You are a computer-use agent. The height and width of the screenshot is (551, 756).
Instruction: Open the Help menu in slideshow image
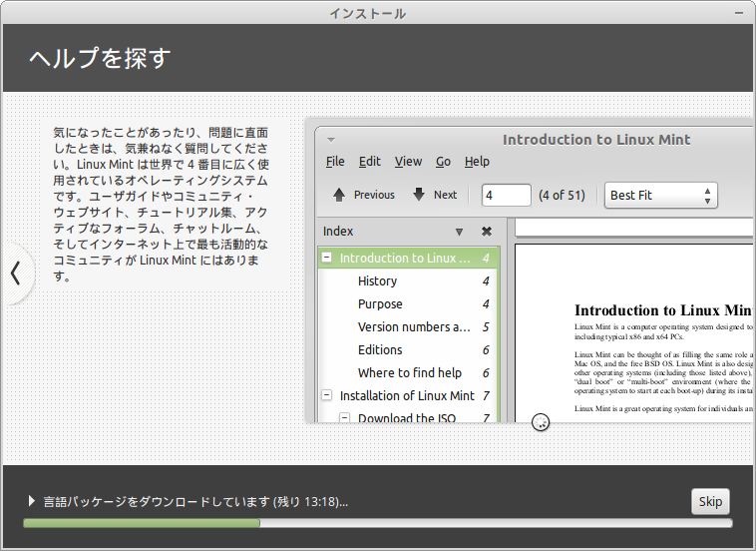click(477, 162)
